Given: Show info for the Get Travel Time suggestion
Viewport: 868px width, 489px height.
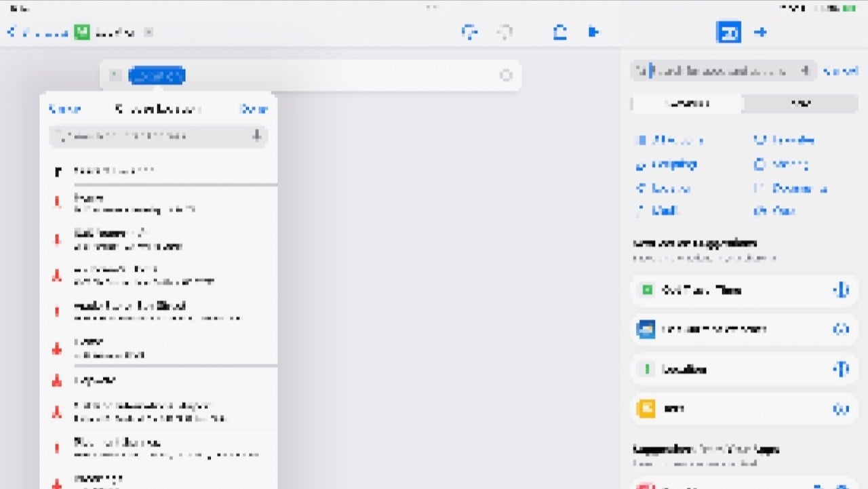Looking at the screenshot, I should (841, 290).
